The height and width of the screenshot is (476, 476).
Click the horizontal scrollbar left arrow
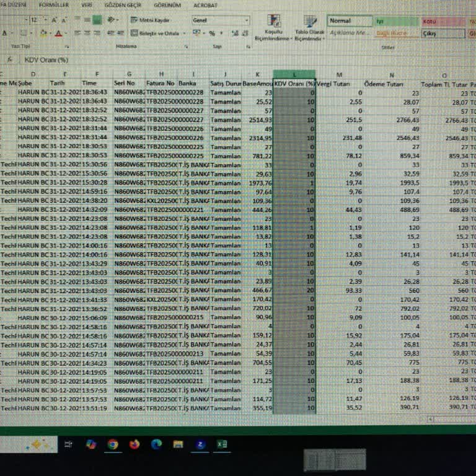click(430, 419)
